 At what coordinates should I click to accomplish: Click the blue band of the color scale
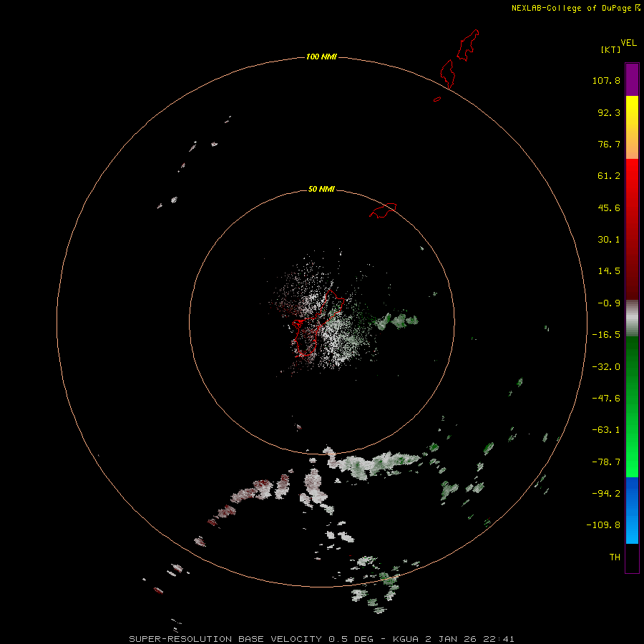tap(632, 510)
